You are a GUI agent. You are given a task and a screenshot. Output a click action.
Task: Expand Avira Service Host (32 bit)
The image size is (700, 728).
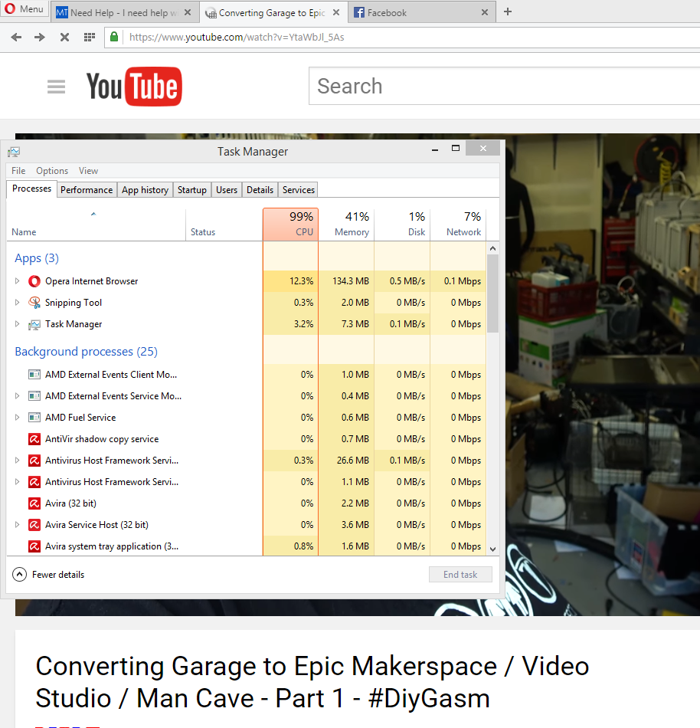[18, 525]
